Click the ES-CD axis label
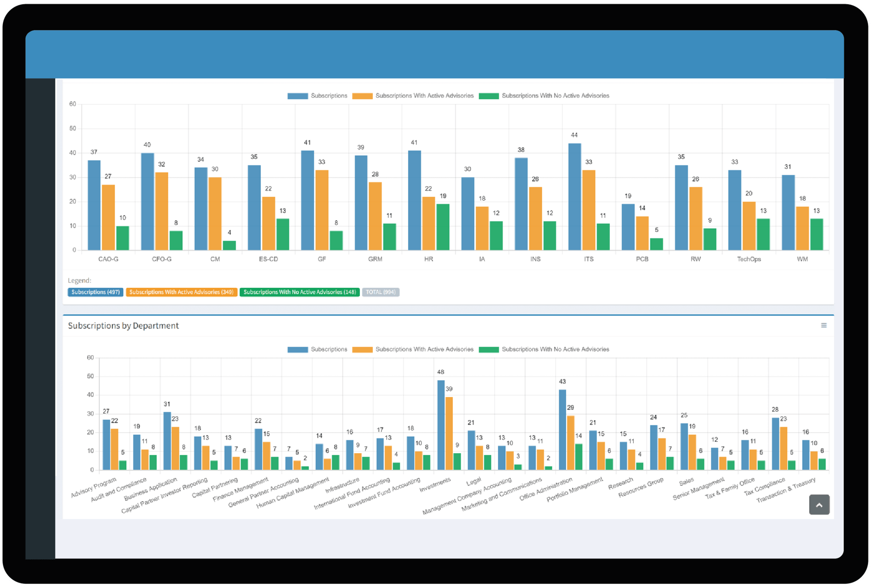Screen dimensions: 871x588 point(268,259)
